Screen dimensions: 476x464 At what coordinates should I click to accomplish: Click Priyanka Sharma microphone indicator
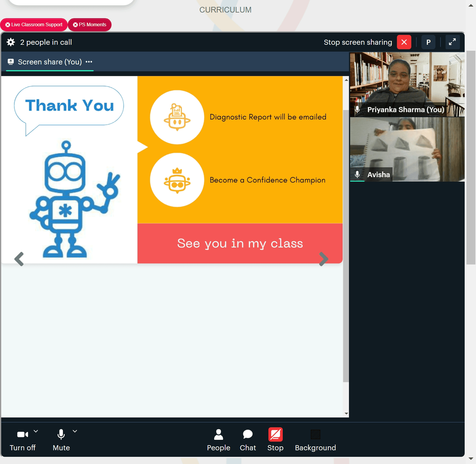(357, 109)
